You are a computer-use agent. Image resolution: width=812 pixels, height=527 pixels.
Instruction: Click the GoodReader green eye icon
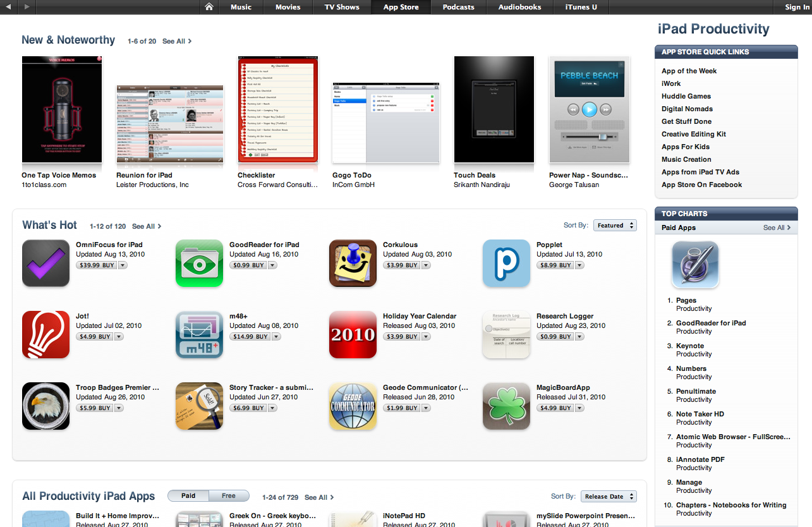click(199, 263)
